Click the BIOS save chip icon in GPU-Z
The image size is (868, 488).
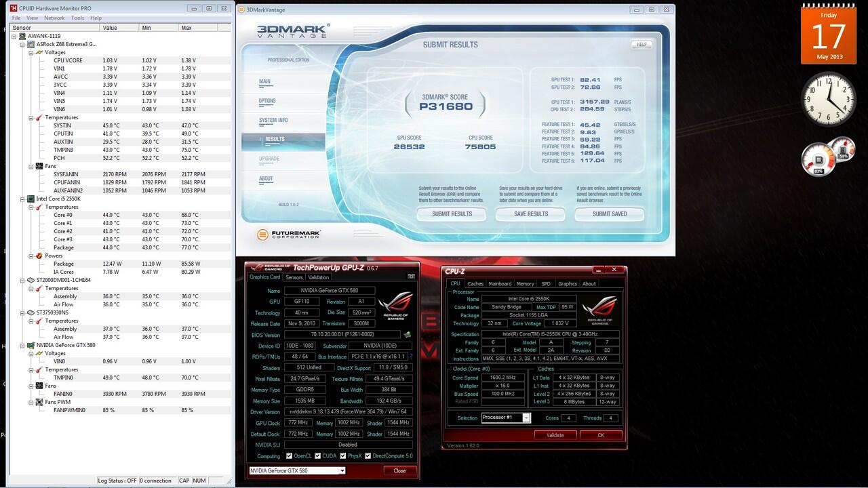point(407,334)
